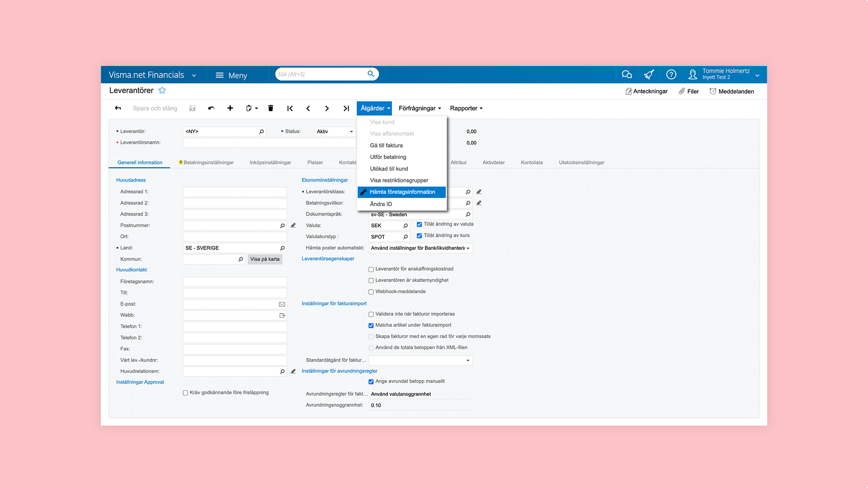Click the clipboard copy-paste icon
Screen dimensions: 868x488
point(249,108)
